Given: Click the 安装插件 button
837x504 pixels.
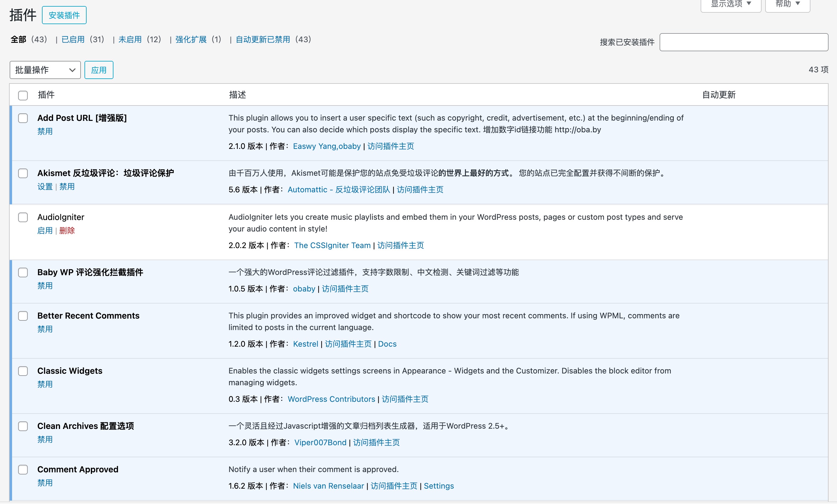Looking at the screenshot, I should point(64,15).
